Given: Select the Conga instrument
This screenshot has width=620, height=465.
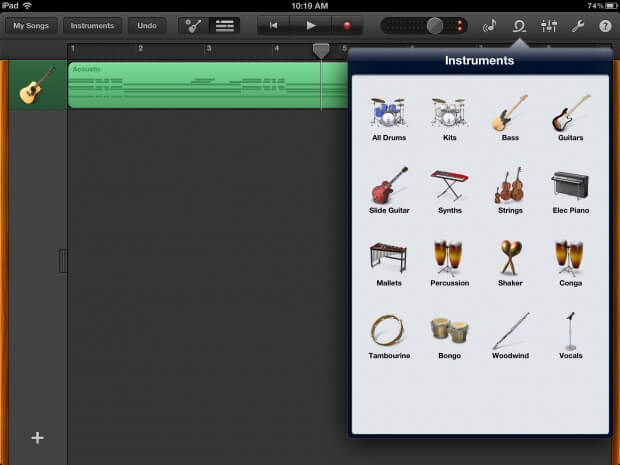Looking at the screenshot, I should (x=571, y=263).
